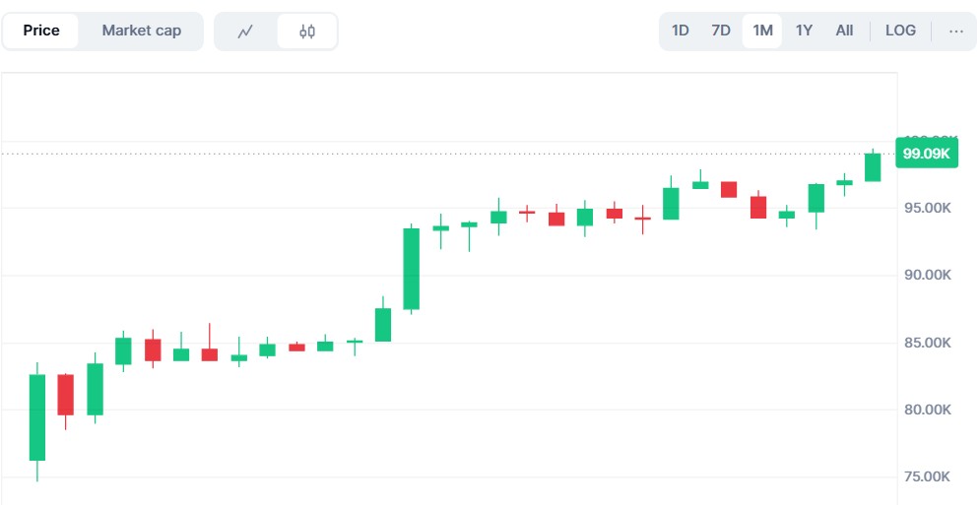980x505 pixels.
Task: Show All time price history
Action: point(844,31)
